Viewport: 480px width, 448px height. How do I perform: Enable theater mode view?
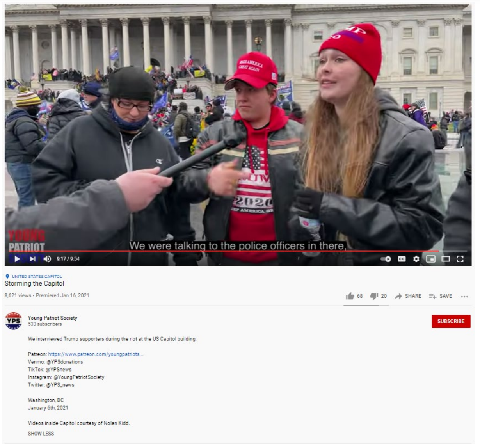click(446, 259)
